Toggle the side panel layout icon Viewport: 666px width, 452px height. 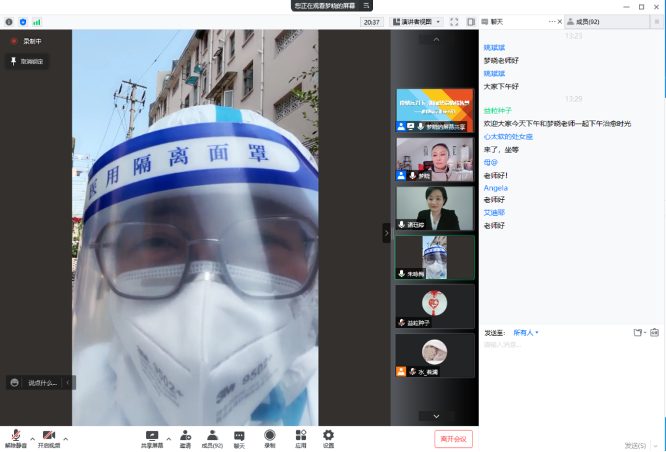[470, 21]
